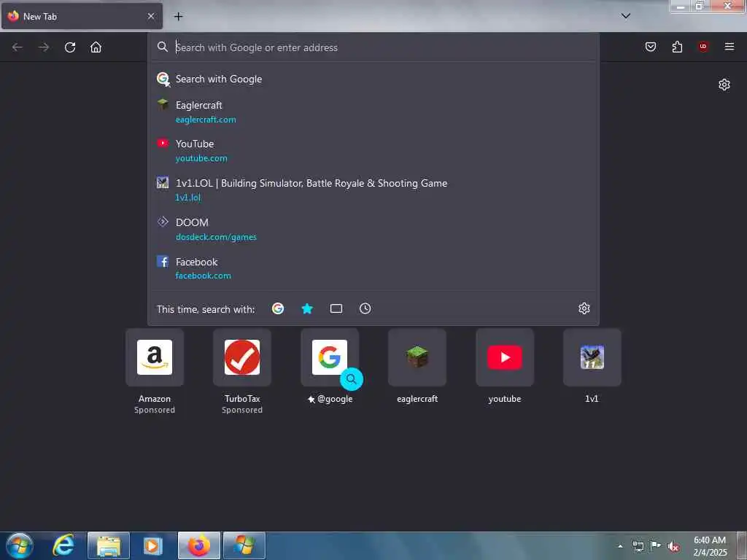This screenshot has height=560, width=747.
Task: Show hidden system tray icons arrow
Action: tap(620, 546)
